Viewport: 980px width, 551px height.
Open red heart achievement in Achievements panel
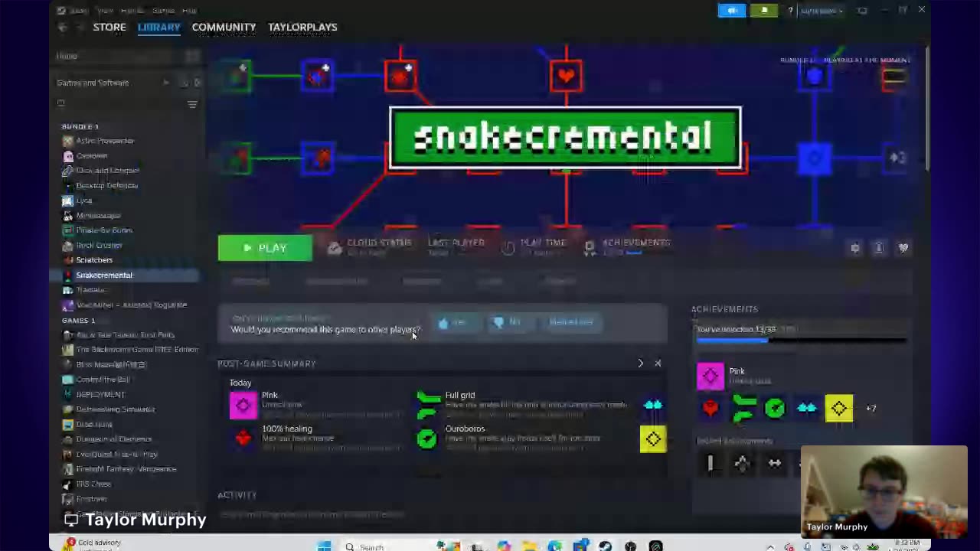(710, 409)
